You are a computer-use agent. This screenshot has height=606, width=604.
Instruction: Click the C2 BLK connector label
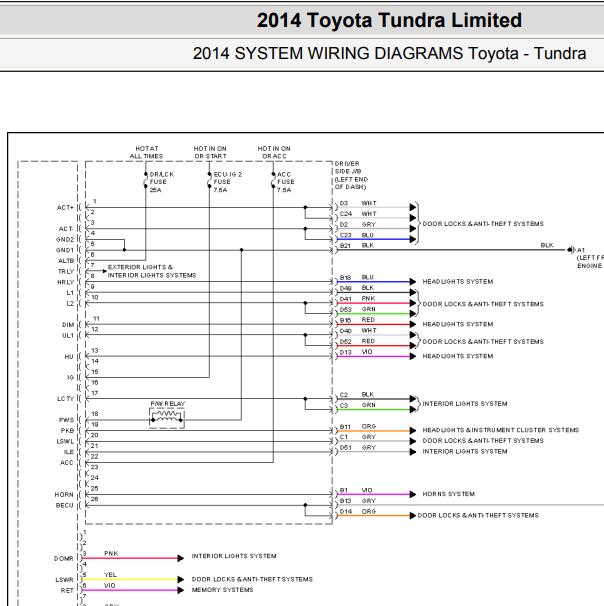tap(357, 395)
